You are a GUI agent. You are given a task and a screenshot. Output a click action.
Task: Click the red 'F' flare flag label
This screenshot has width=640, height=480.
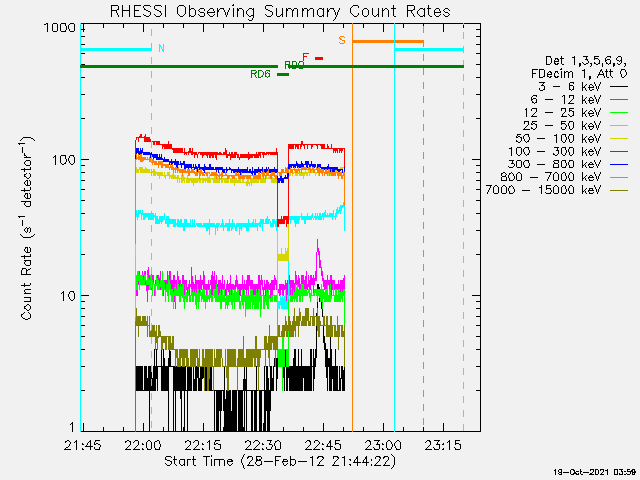(x=305, y=57)
